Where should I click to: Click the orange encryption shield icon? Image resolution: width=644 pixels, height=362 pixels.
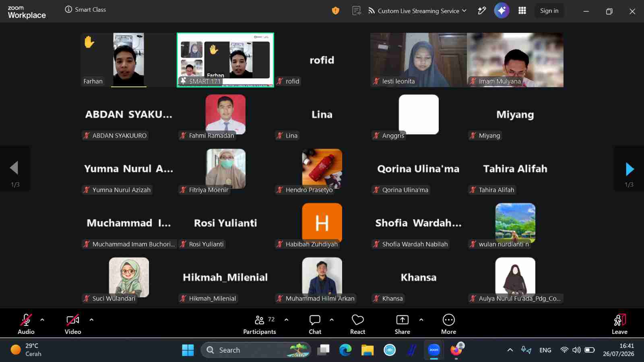tap(335, 11)
